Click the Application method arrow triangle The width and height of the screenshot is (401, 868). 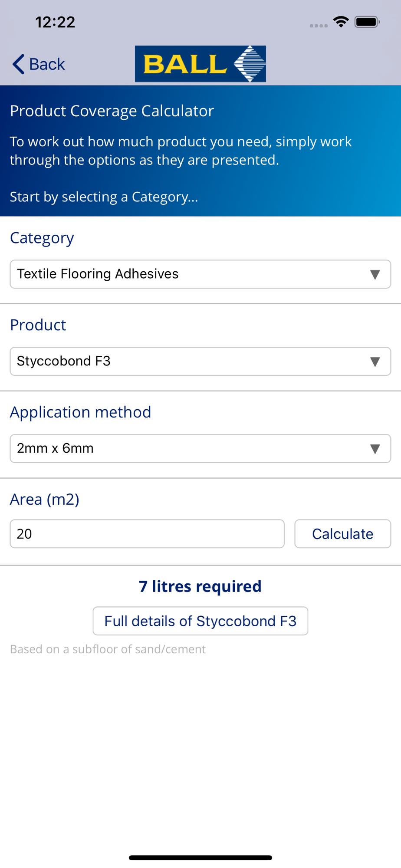(375, 449)
